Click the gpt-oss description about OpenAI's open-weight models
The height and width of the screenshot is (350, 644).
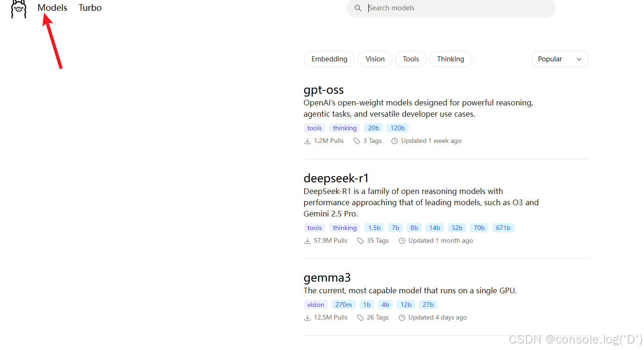click(x=418, y=108)
